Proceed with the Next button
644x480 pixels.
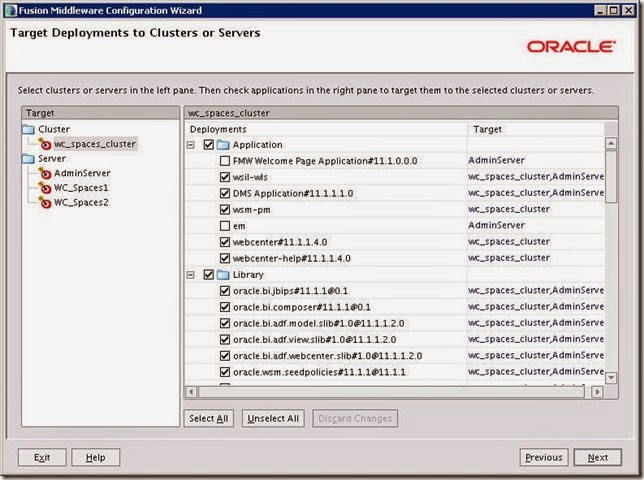(598, 457)
